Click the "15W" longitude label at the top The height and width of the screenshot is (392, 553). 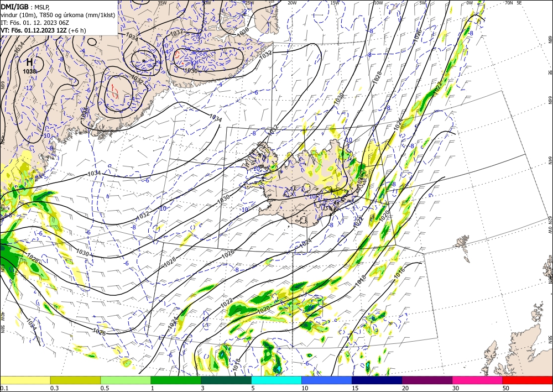coord(335,3)
